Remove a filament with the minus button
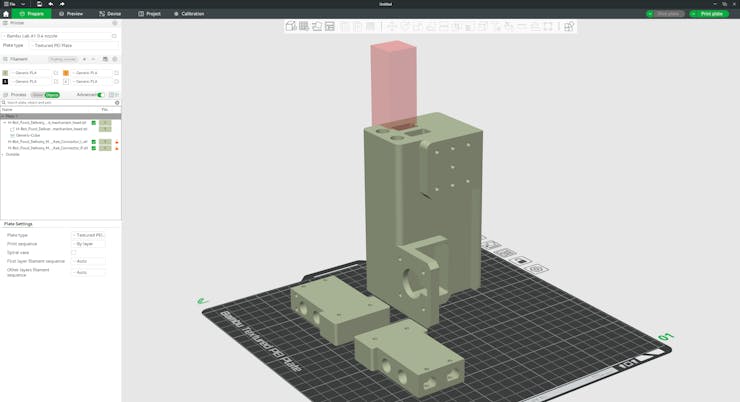 tap(93, 59)
